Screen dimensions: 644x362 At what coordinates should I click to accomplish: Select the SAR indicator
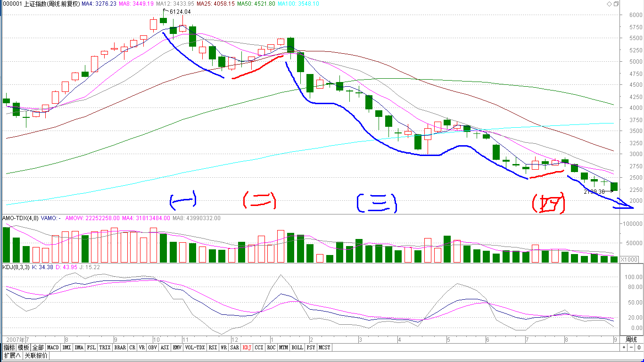[x=234, y=347]
